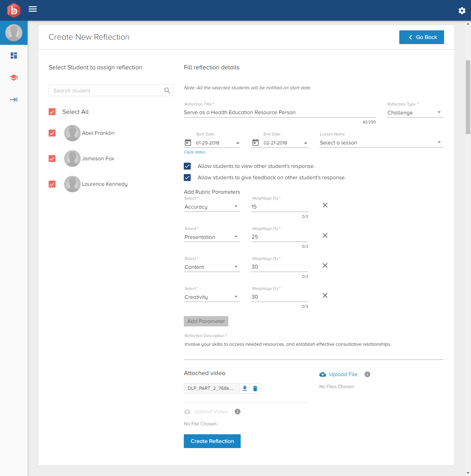Open settings gear icon
The width and height of the screenshot is (471, 476).
[x=462, y=11]
